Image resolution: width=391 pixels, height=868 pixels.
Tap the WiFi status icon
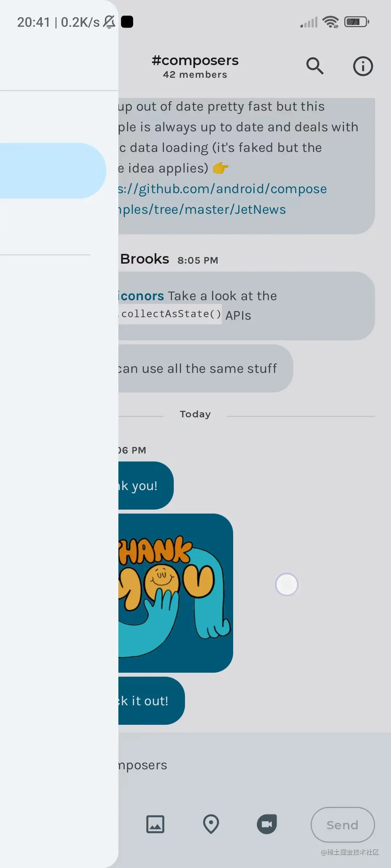click(331, 22)
